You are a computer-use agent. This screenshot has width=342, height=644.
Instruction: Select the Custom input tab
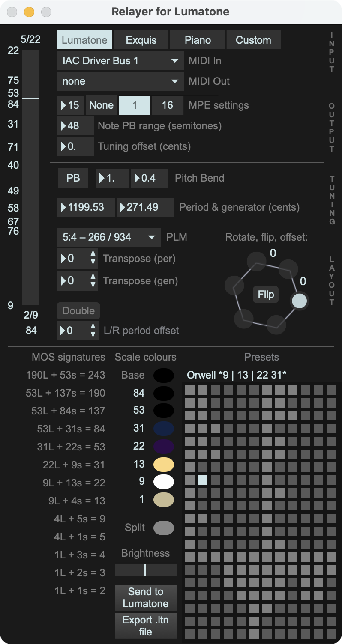[x=253, y=40]
